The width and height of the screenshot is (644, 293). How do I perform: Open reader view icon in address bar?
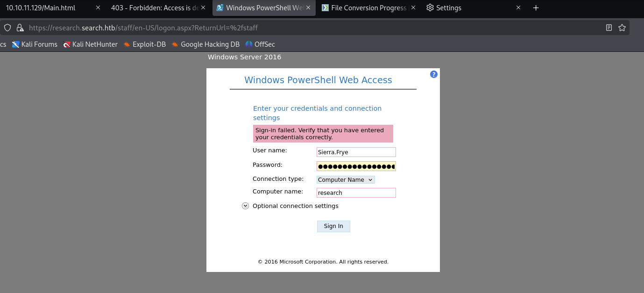pos(609,28)
